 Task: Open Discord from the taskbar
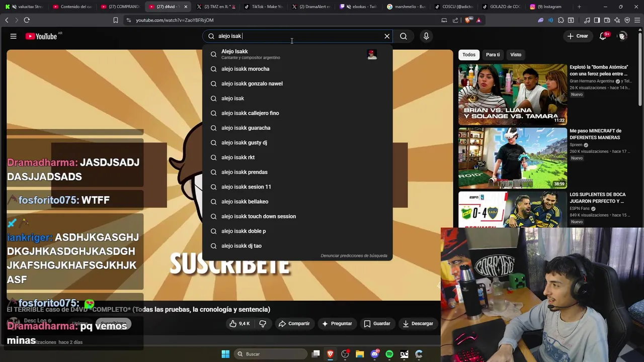tap(374, 354)
